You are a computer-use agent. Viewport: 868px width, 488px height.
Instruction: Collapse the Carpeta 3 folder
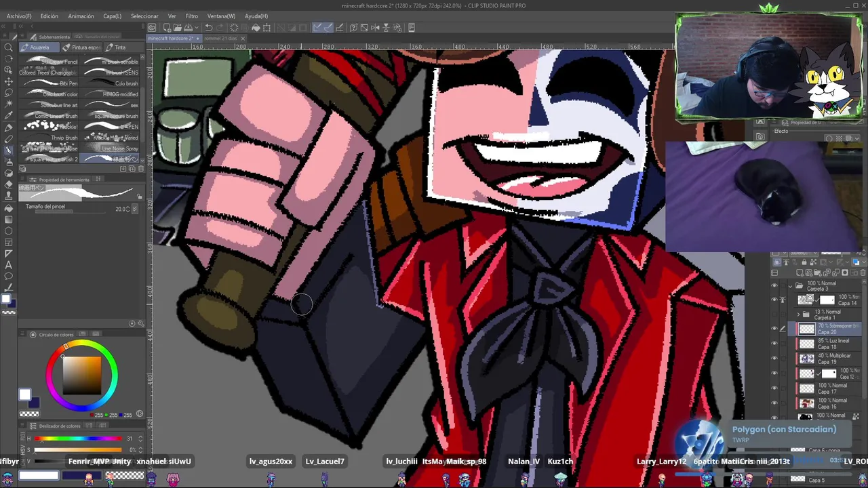[791, 285]
